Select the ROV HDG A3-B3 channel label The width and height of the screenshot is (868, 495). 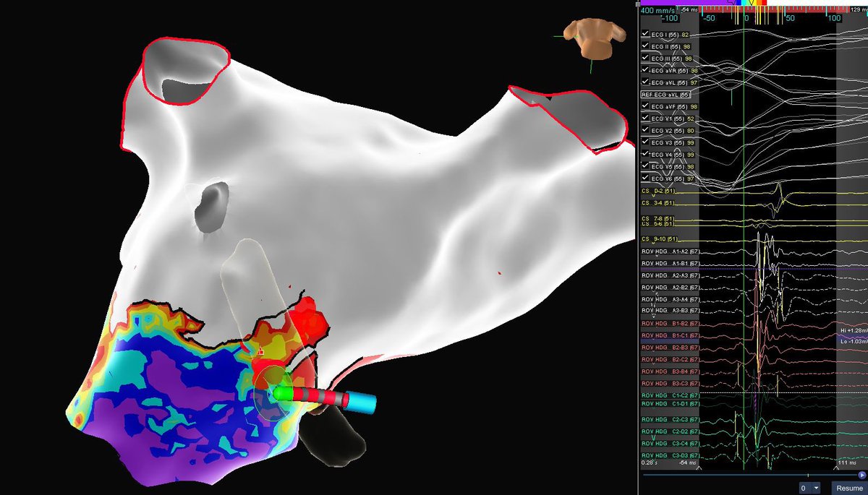670,311
